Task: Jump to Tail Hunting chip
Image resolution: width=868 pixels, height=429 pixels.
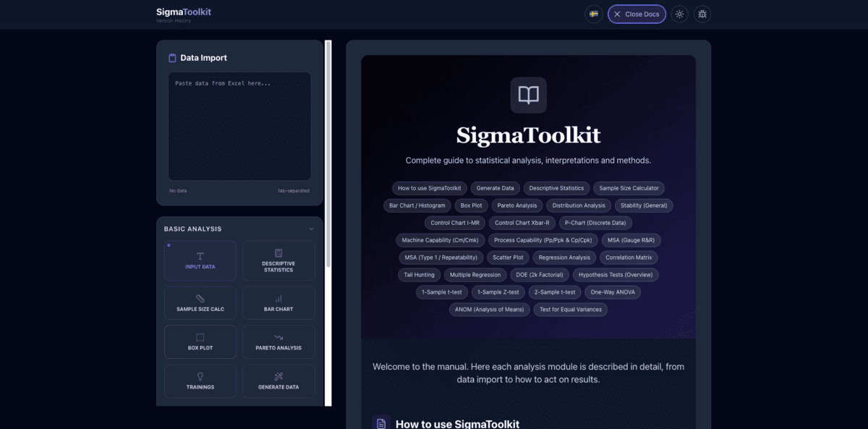Action: tap(420, 275)
